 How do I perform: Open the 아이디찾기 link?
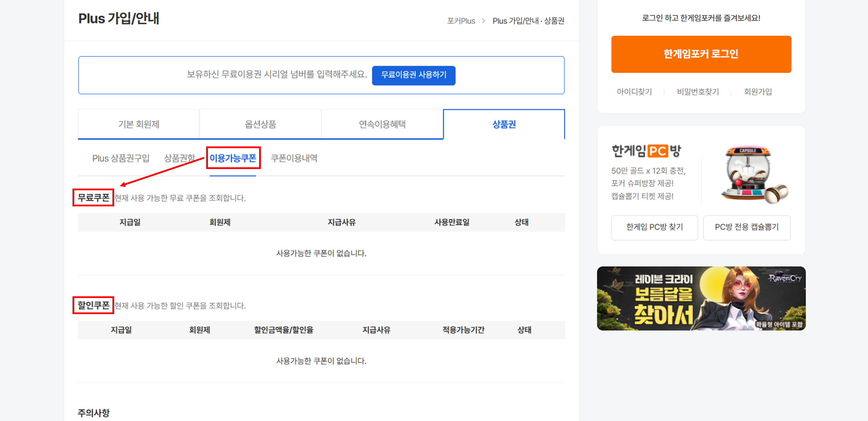point(634,92)
